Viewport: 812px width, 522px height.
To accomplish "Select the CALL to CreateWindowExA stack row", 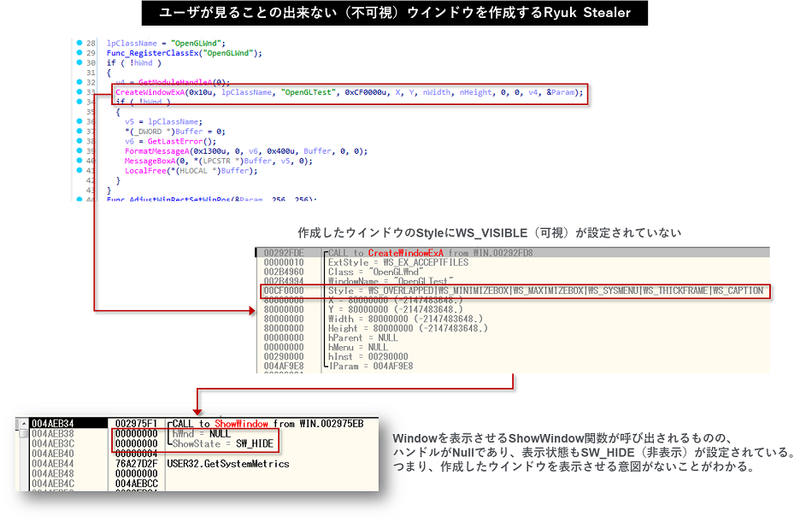I will 513,253.
